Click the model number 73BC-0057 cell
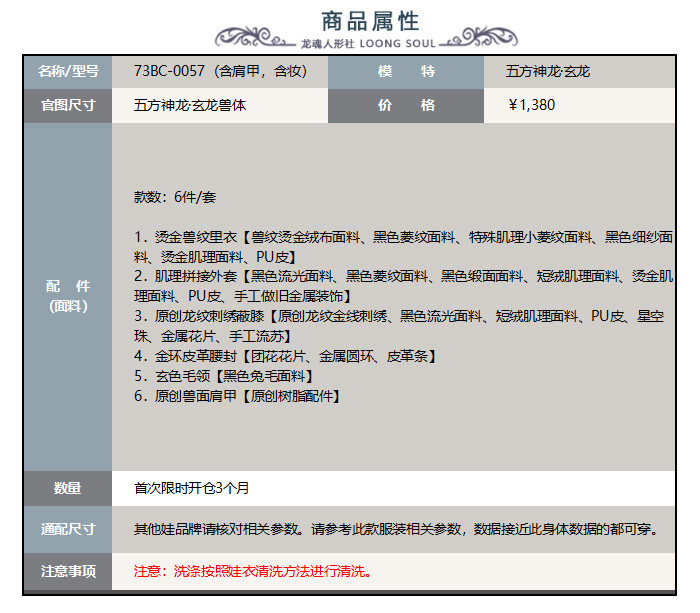This screenshot has width=700, height=613. coord(220,72)
